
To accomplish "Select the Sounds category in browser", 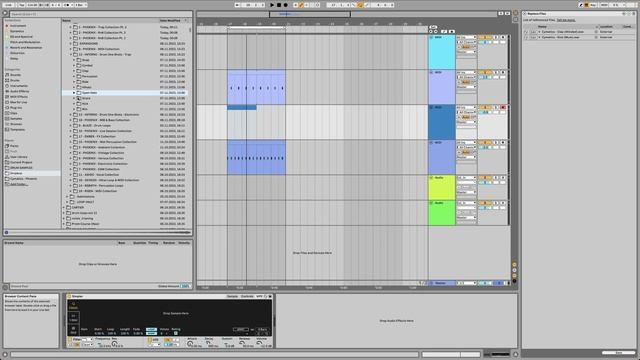I will click(16, 75).
